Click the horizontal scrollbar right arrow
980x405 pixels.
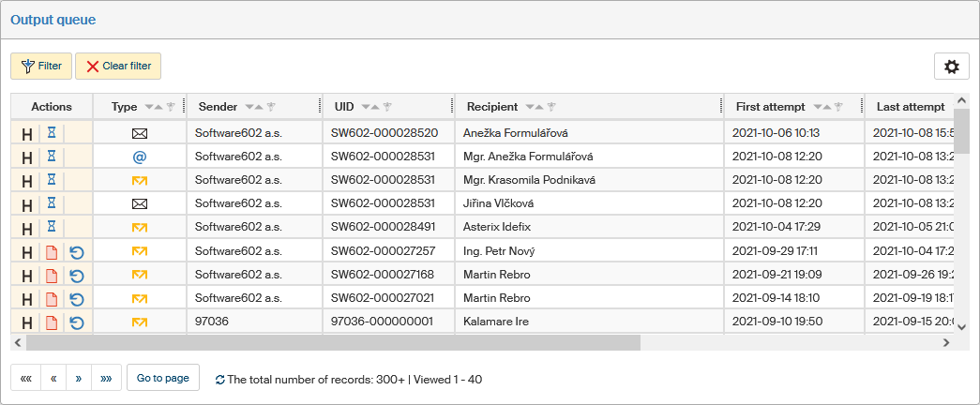pos(946,343)
